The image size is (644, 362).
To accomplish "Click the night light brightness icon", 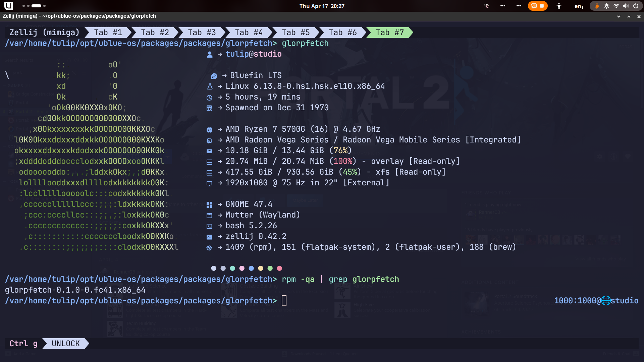I will [x=606, y=6].
